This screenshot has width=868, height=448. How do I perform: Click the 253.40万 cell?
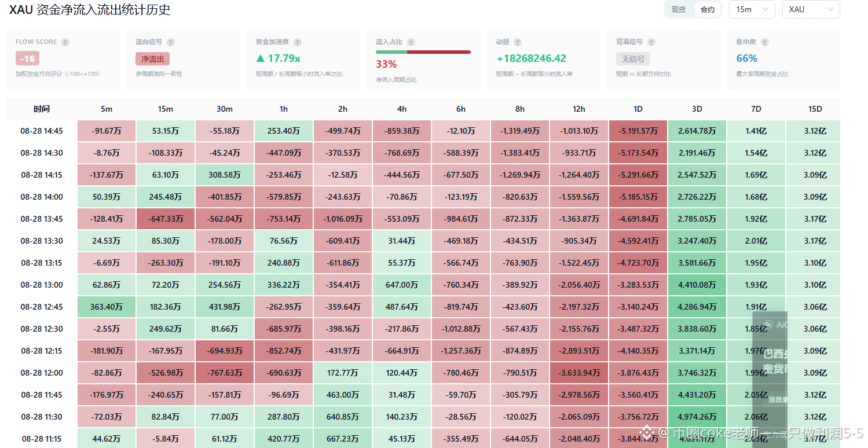pyautogui.click(x=284, y=131)
